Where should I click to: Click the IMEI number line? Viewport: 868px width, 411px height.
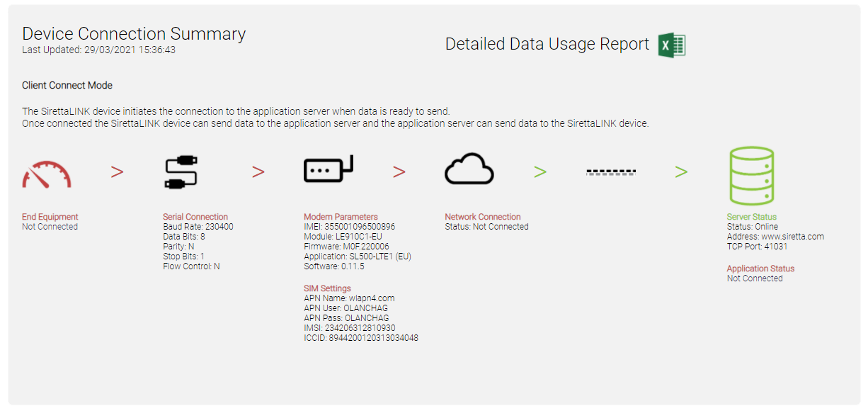pos(350,227)
